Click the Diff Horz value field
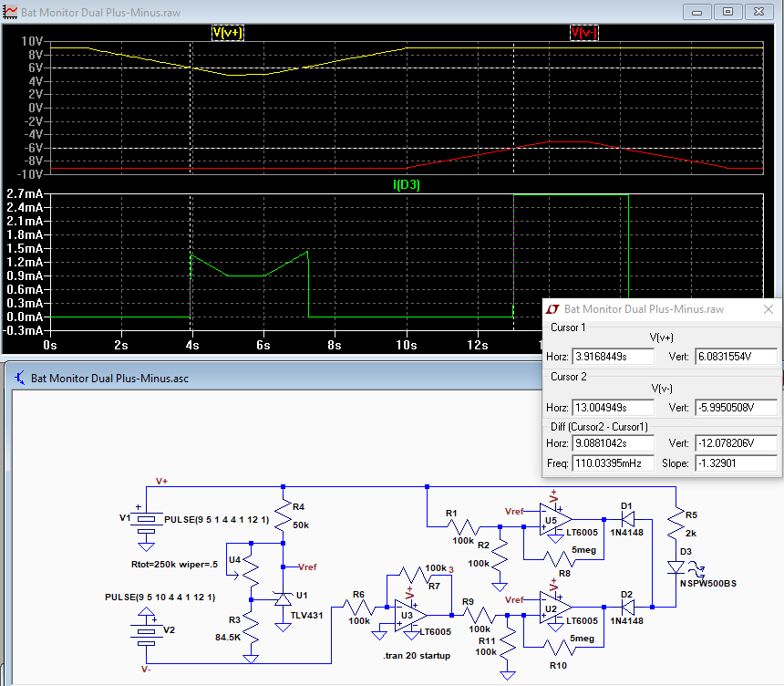This screenshot has width=784, height=686. pos(613,442)
